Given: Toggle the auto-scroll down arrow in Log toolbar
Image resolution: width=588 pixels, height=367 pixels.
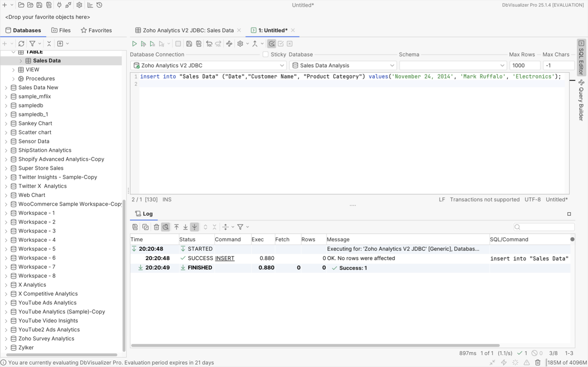Looking at the screenshot, I should 195,227.
